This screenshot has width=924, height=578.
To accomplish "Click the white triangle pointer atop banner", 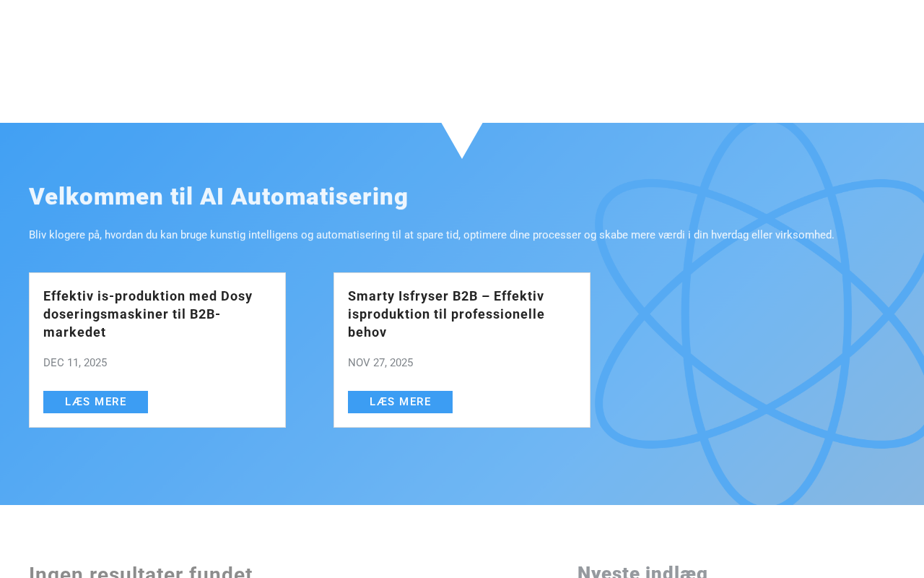I will coord(462,137).
